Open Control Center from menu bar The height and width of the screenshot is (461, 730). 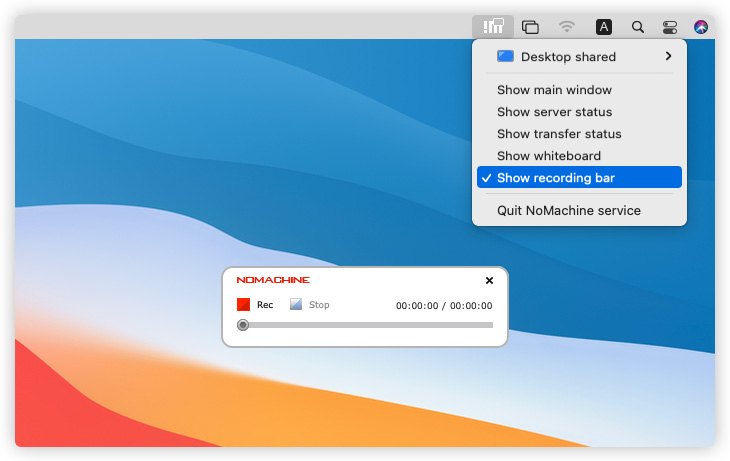pyautogui.click(x=670, y=27)
